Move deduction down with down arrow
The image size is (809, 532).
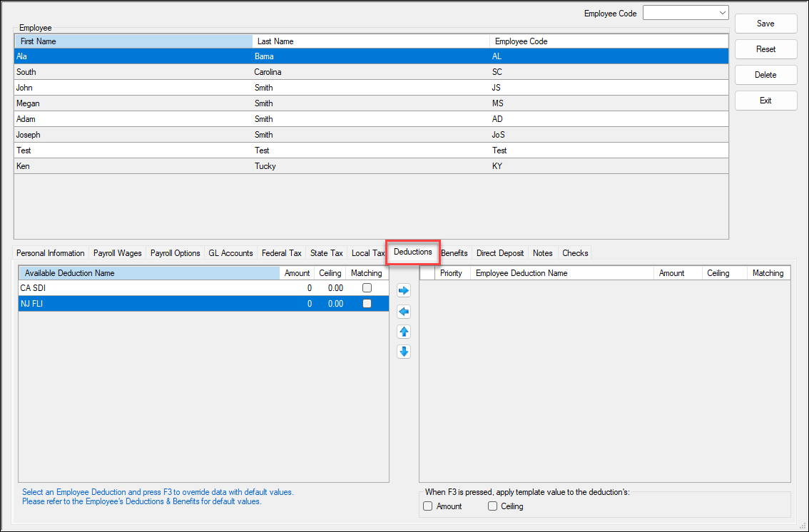[404, 352]
